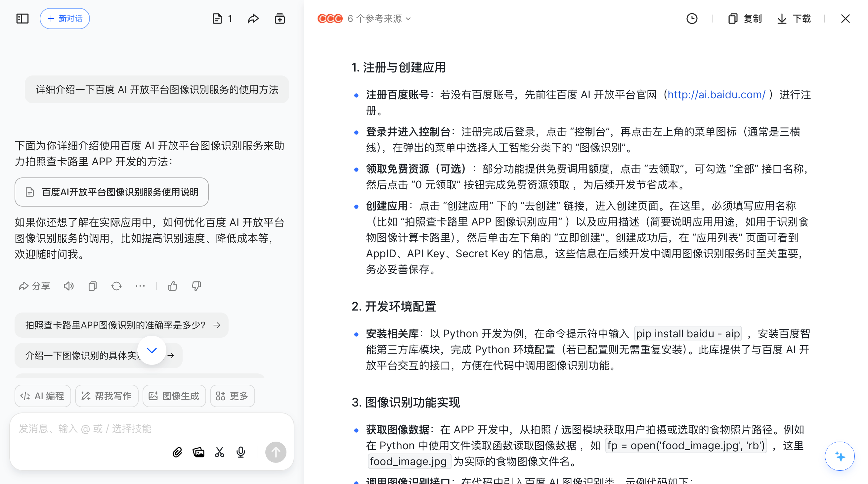This screenshot has width=868, height=484.
Task: Toggle the sidebar panel icon
Action: pos(22,19)
